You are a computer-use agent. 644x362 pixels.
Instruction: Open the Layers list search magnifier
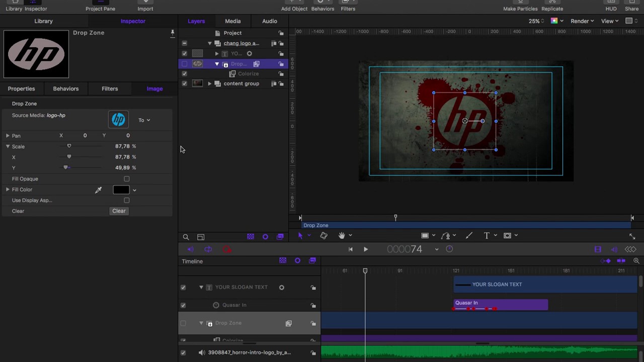[x=186, y=237]
